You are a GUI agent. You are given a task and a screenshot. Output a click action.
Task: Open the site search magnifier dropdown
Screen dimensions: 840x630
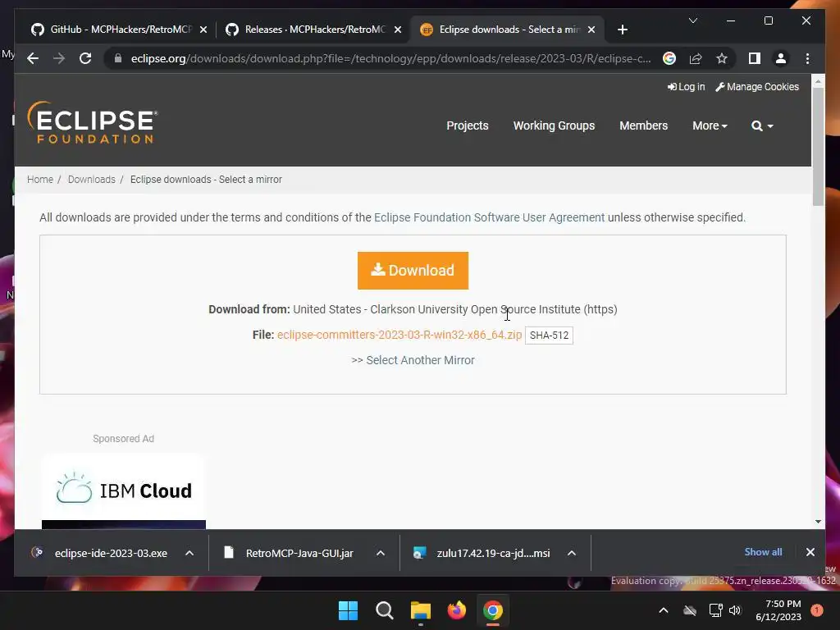(762, 126)
